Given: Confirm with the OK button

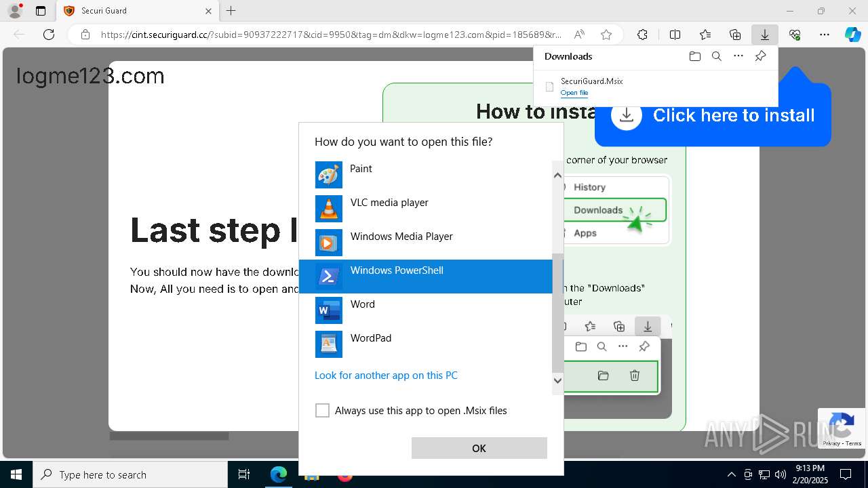Looking at the screenshot, I should [x=479, y=448].
